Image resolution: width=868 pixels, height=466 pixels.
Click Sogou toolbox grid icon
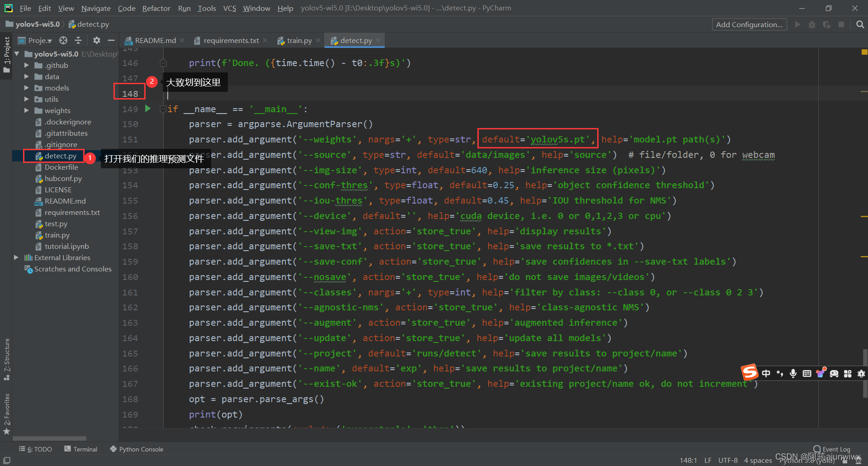click(x=848, y=373)
